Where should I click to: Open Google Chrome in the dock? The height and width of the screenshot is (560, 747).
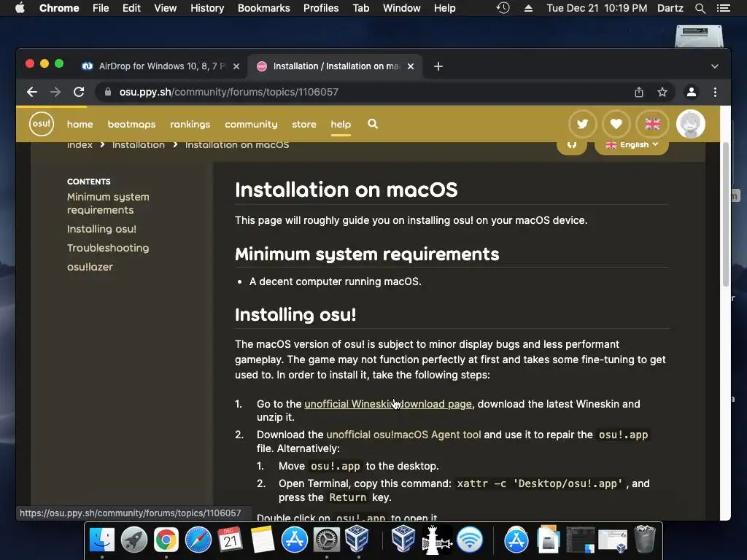point(166,540)
